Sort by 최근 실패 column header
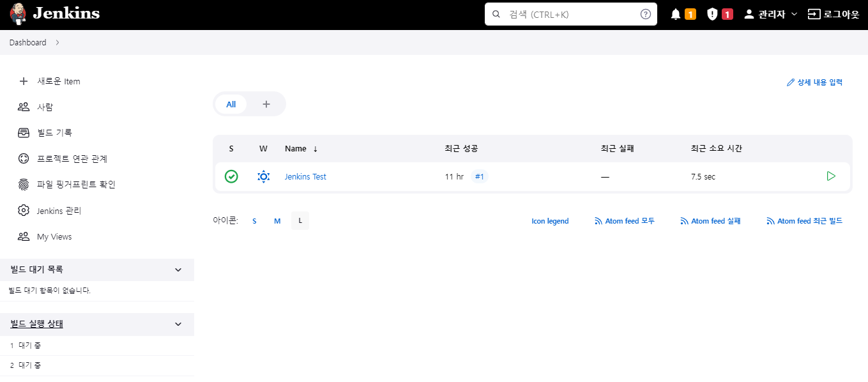 [x=617, y=148]
